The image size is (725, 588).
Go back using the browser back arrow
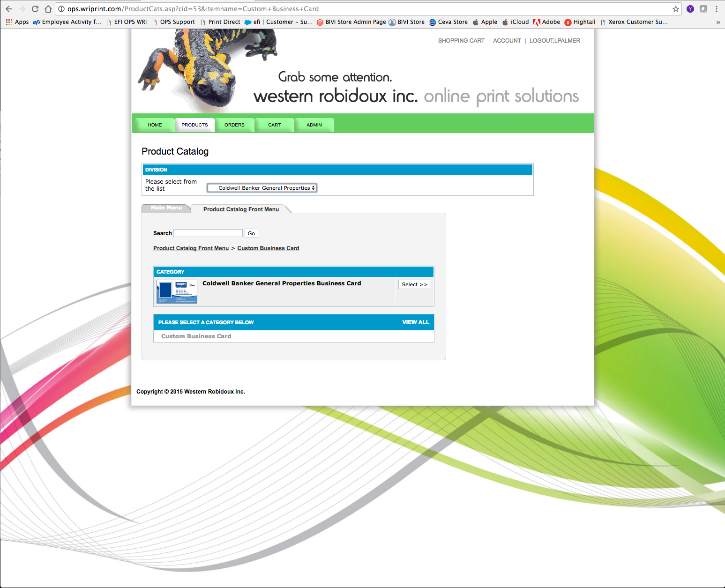[9, 9]
